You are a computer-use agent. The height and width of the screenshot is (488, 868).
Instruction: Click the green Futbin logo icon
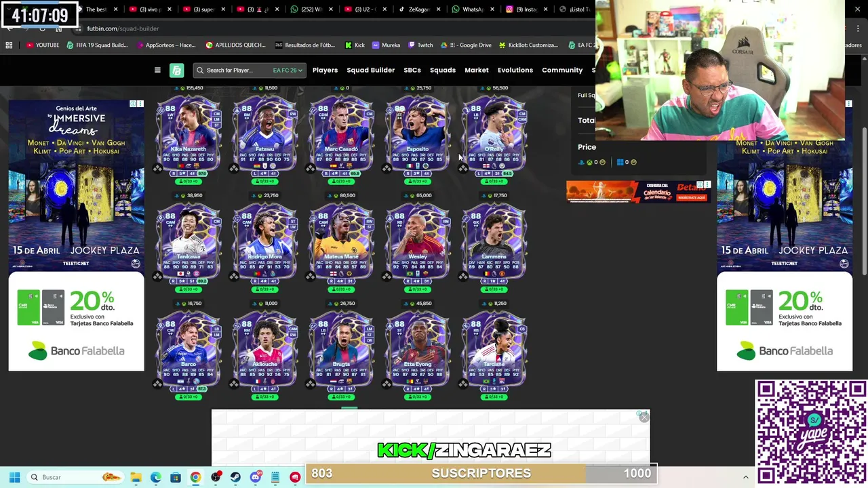(x=177, y=70)
